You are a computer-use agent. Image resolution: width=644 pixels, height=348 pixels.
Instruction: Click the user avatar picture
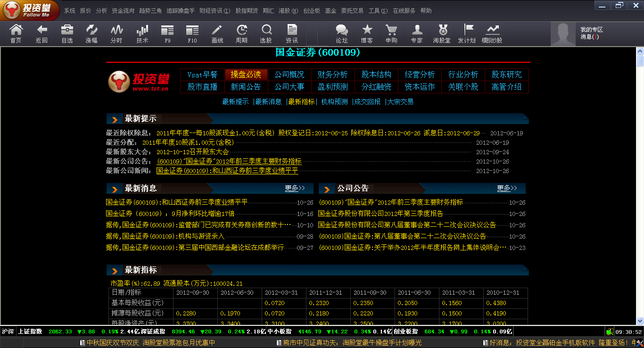coord(563,34)
